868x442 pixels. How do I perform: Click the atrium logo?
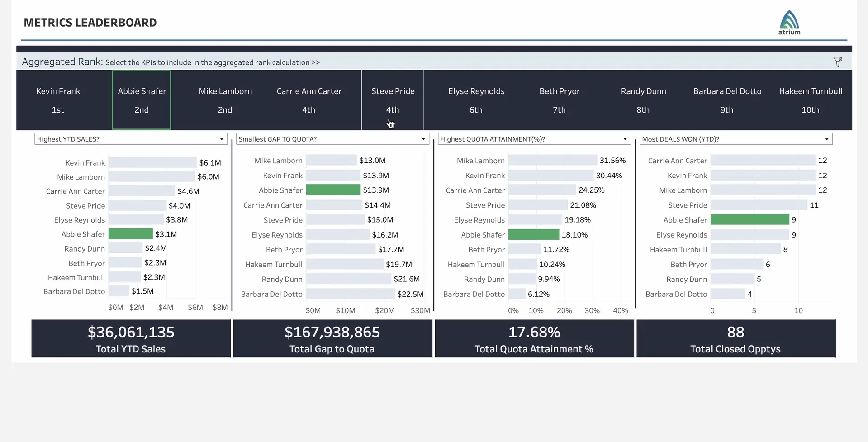789,22
